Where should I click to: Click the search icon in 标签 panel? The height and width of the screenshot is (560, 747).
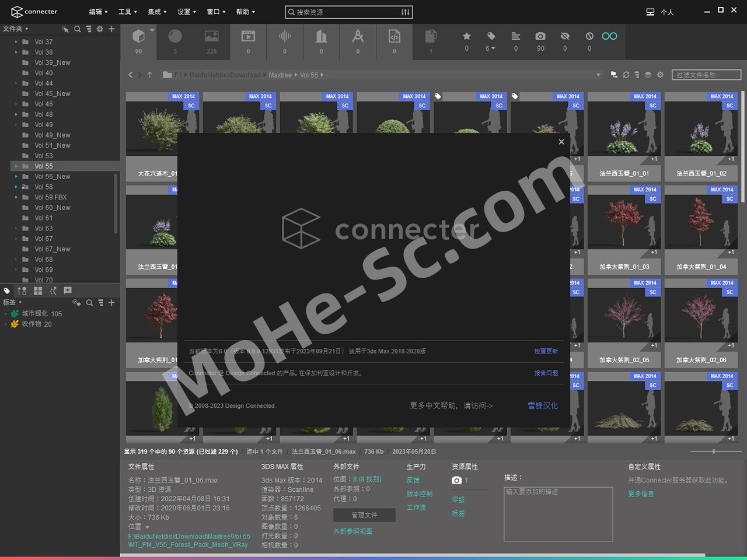pyautogui.click(x=89, y=303)
